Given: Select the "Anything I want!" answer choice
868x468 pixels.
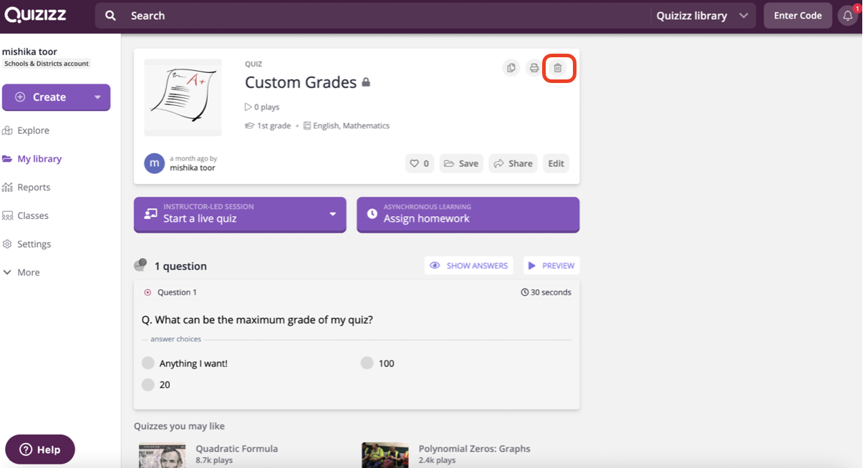Looking at the screenshot, I should 148,364.
